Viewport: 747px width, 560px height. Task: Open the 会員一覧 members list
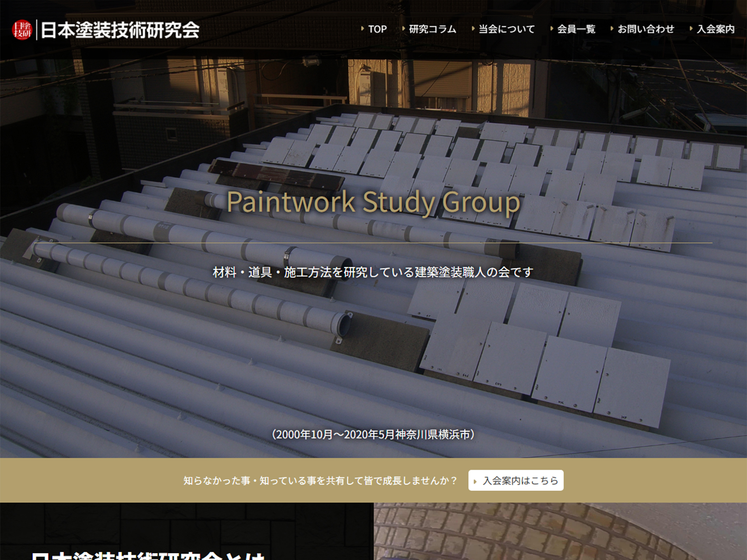(576, 29)
